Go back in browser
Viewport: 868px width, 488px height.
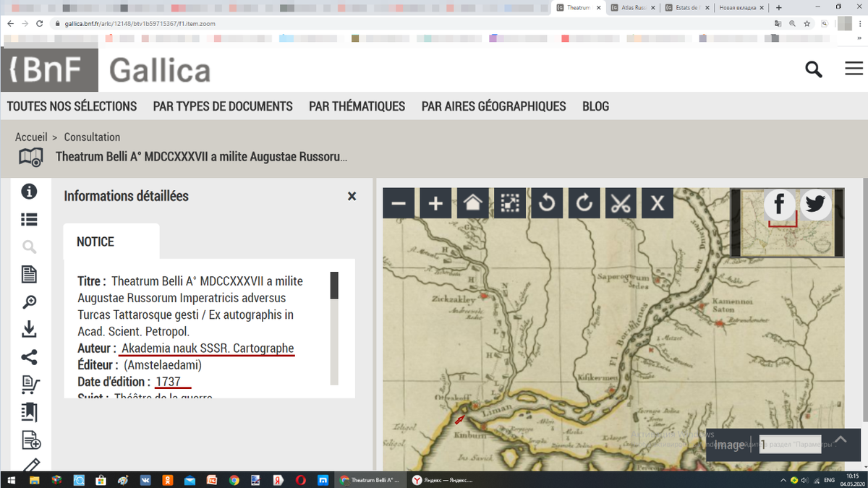coord(10,23)
